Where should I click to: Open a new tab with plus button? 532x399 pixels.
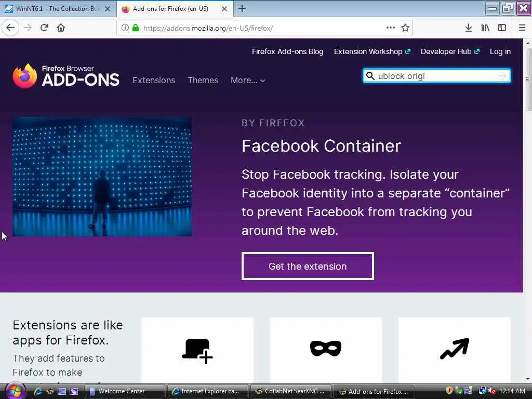[x=242, y=8]
